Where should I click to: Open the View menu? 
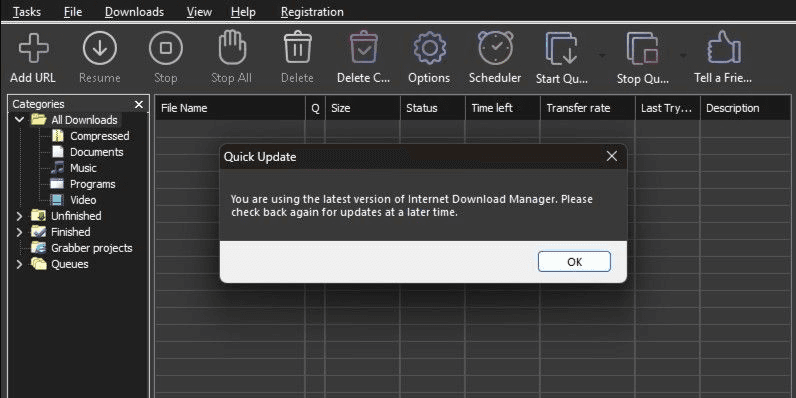point(199,12)
